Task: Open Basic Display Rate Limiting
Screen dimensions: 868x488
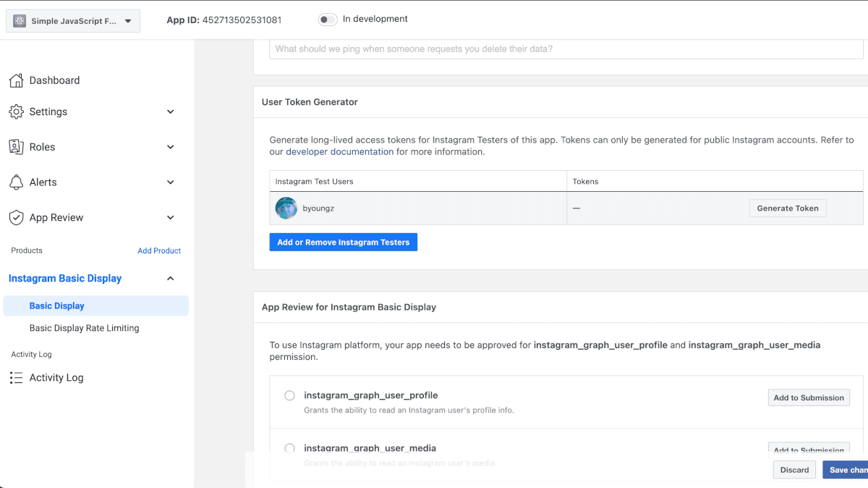Action: point(84,328)
